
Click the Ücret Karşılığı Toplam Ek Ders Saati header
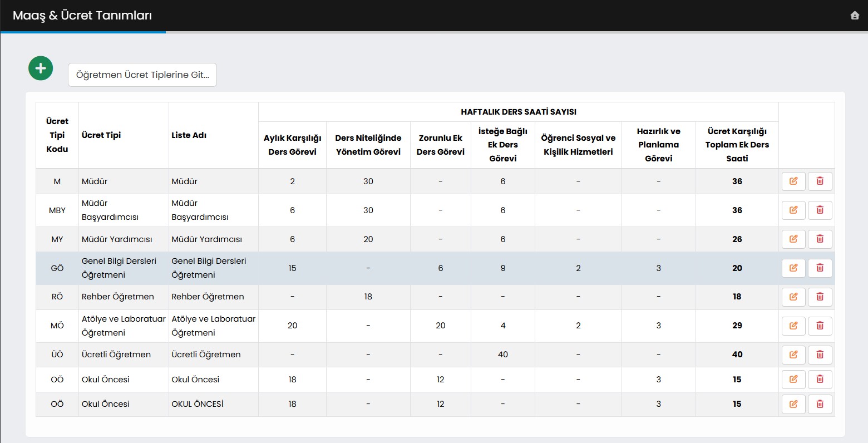[737, 145]
